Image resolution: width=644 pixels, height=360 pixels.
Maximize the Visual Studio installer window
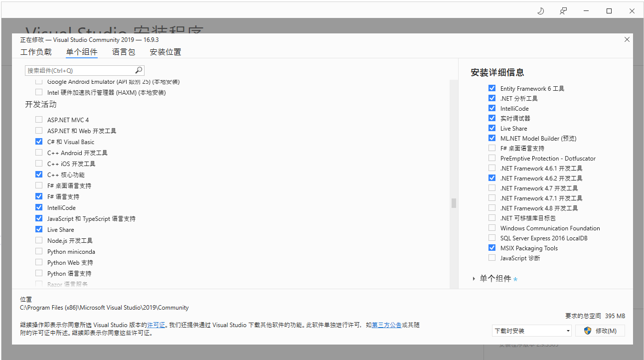pyautogui.click(x=609, y=11)
